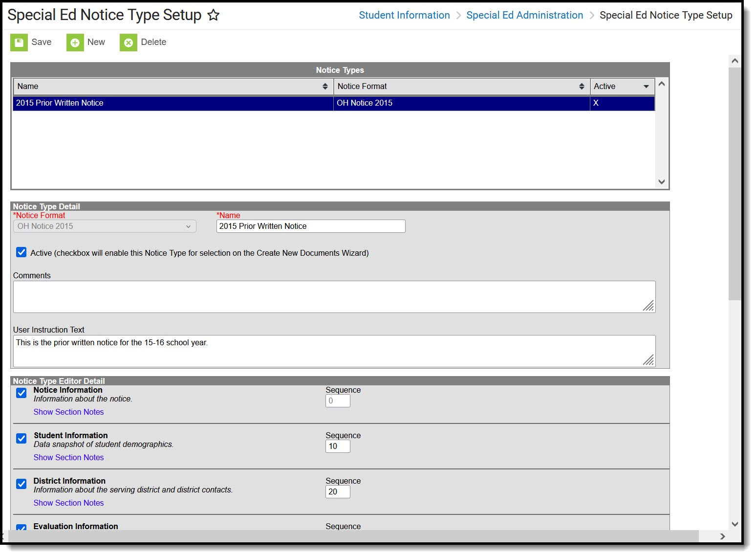Open the Notice Format dropdown
The image size is (756, 557).
[x=105, y=226]
